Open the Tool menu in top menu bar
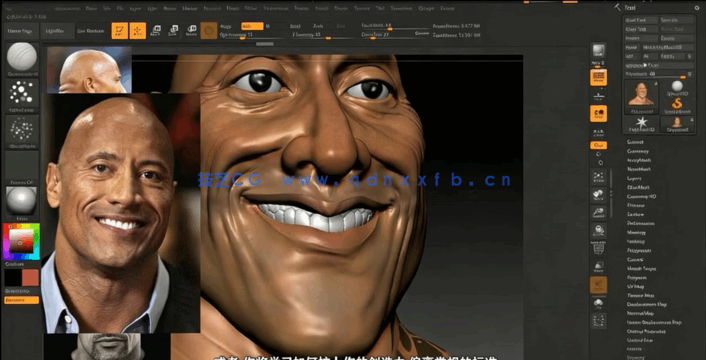Screen dimensions: 706x360 [380, 8]
